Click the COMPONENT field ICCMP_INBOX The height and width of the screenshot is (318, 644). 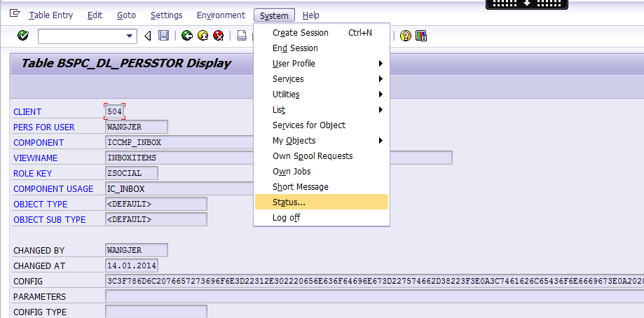coord(179,142)
